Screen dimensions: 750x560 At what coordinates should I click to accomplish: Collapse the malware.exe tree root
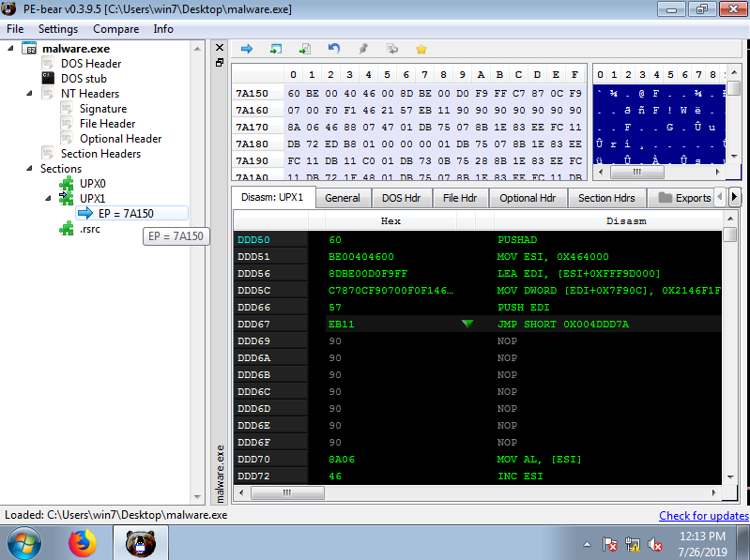[x=10, y=48]
